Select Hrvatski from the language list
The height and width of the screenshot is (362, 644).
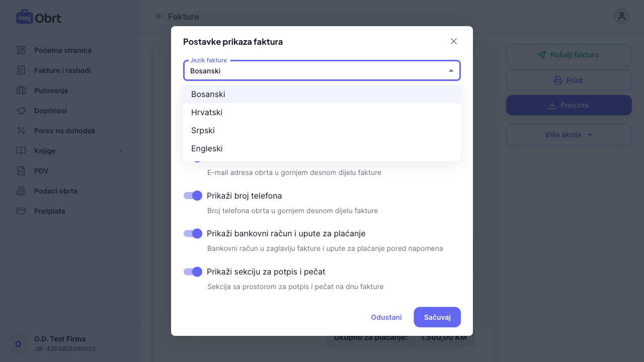click(207, 112)
